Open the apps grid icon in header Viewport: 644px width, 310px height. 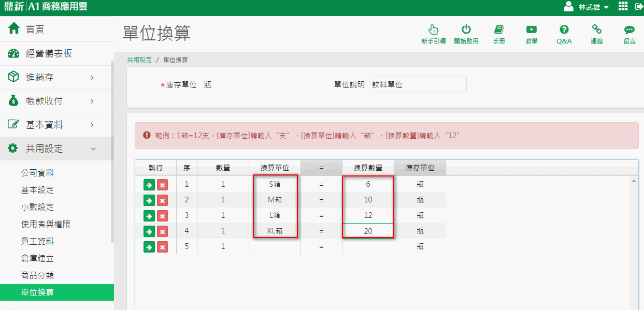click(623, 7)
